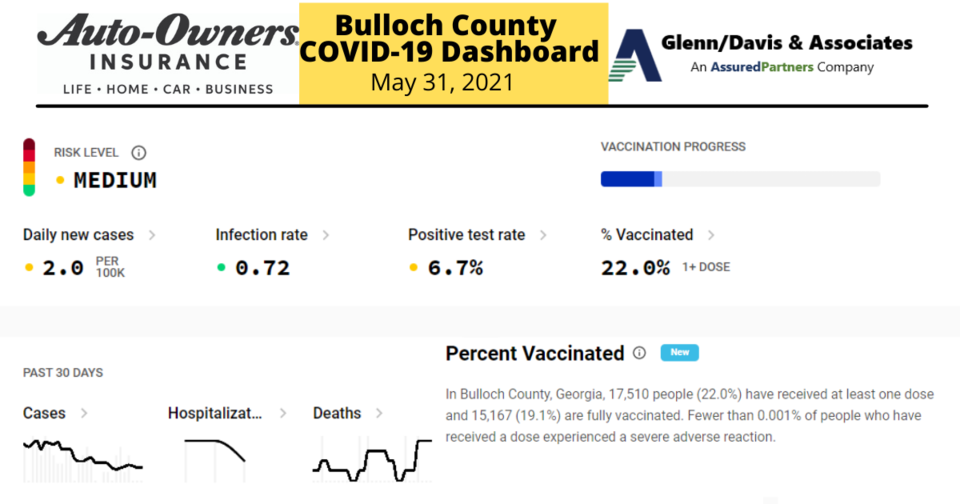
Task: Expand % Vaccinated chevron
Action: [x=711, y=235]
